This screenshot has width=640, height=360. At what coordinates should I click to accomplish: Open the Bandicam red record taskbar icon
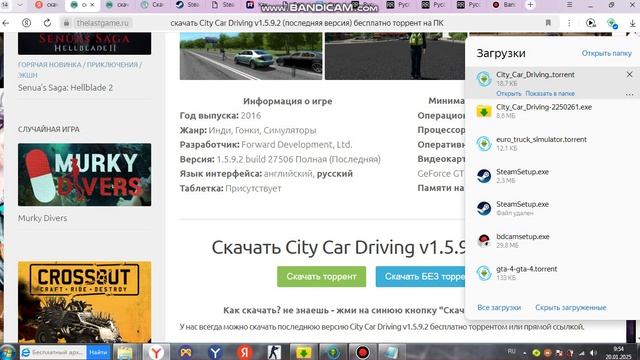pos(362,352)
